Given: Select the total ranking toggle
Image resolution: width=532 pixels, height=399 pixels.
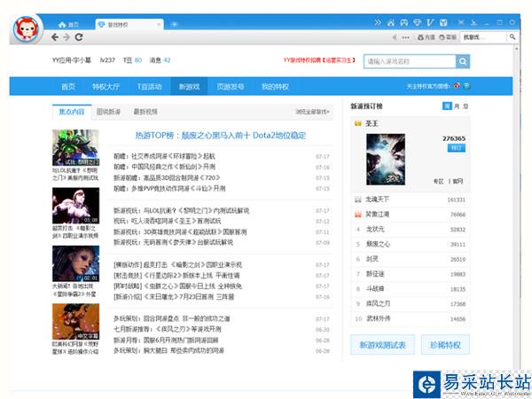Looking at the screenshot, I should click(x=465, y=106).
